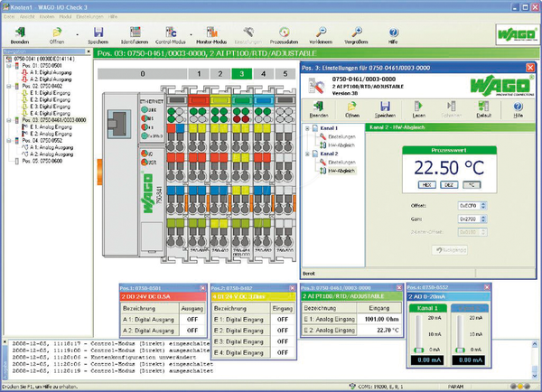Select module position tab 0
542x392 pixels.
point(143,74)
